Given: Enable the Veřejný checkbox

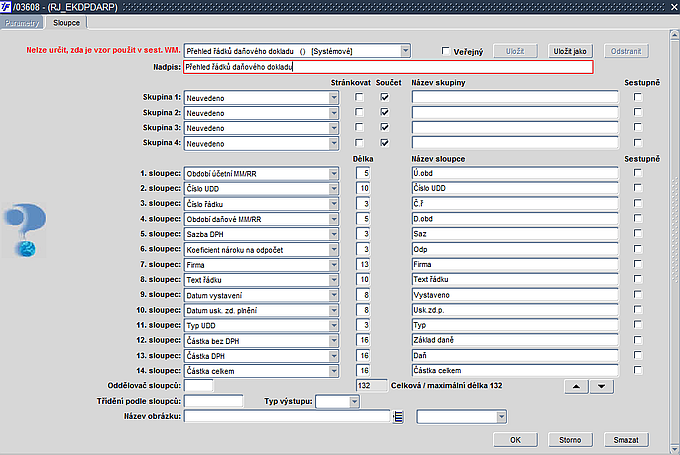Looking at the screenshot, I should tap(447, 51).
